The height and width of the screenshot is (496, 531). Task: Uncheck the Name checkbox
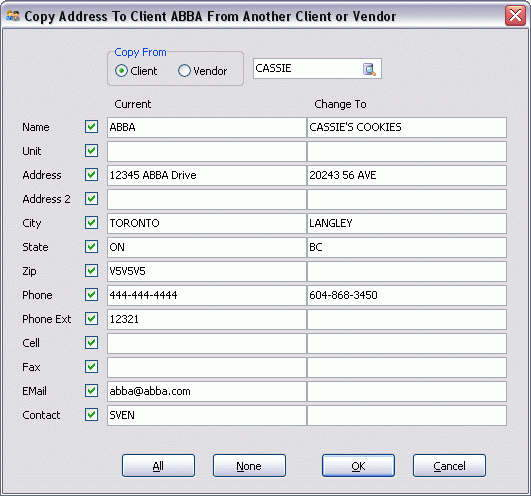click(91, 127)
